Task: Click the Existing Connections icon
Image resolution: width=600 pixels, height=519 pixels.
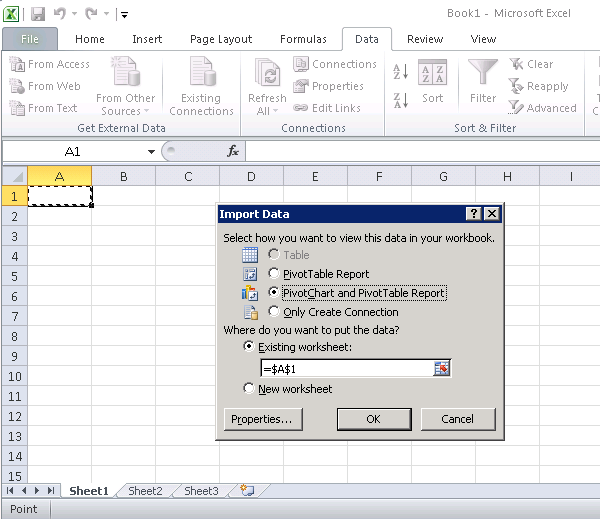Action: pos(201,85)
